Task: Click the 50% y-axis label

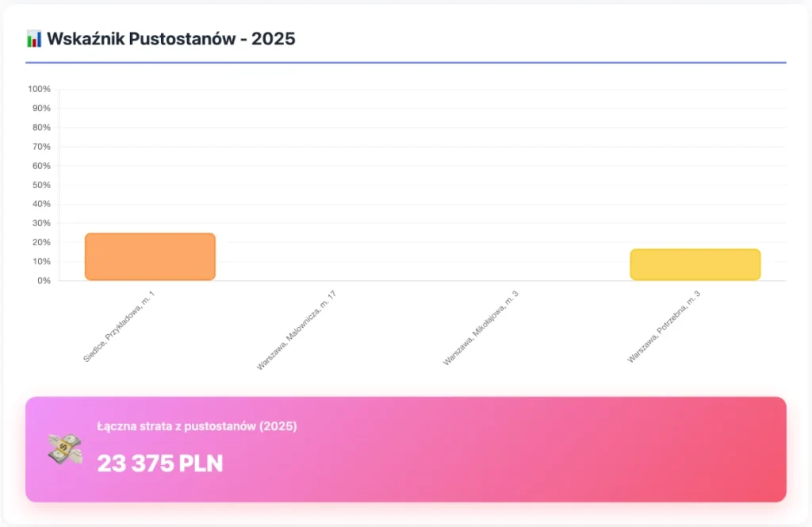Action: coord(41,185)
